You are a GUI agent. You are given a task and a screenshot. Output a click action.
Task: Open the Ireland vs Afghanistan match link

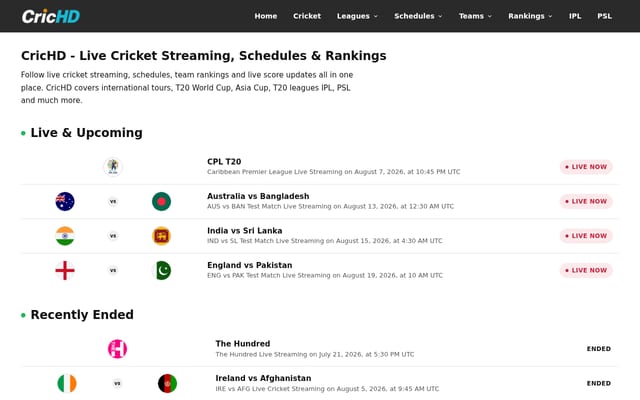click(263, 378)
